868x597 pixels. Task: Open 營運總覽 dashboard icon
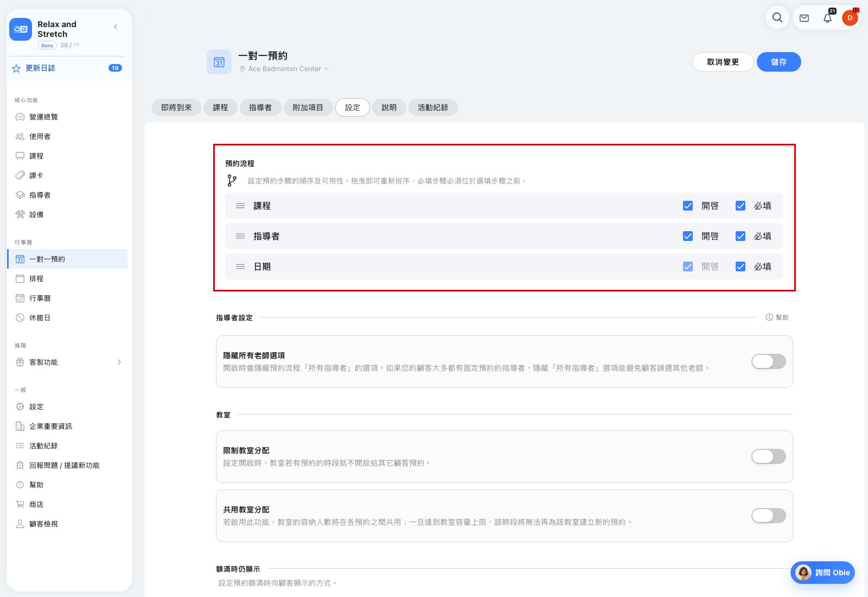point(20,117)
